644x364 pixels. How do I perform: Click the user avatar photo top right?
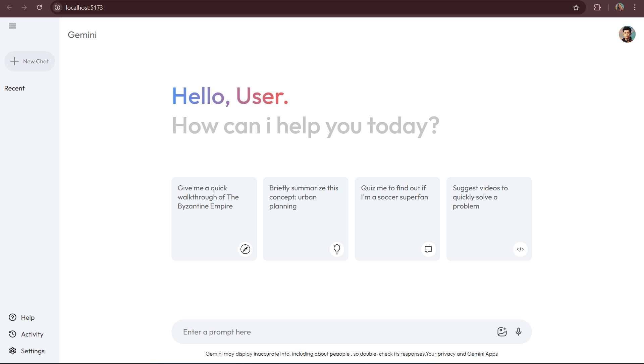click(627, 34)
